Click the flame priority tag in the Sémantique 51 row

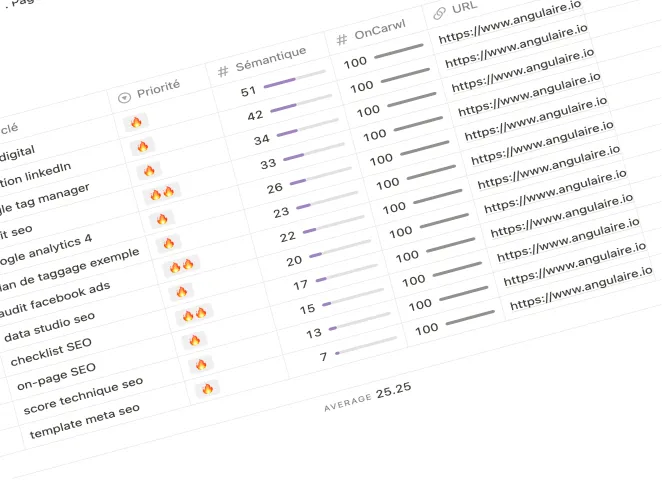tap(136, 122)
